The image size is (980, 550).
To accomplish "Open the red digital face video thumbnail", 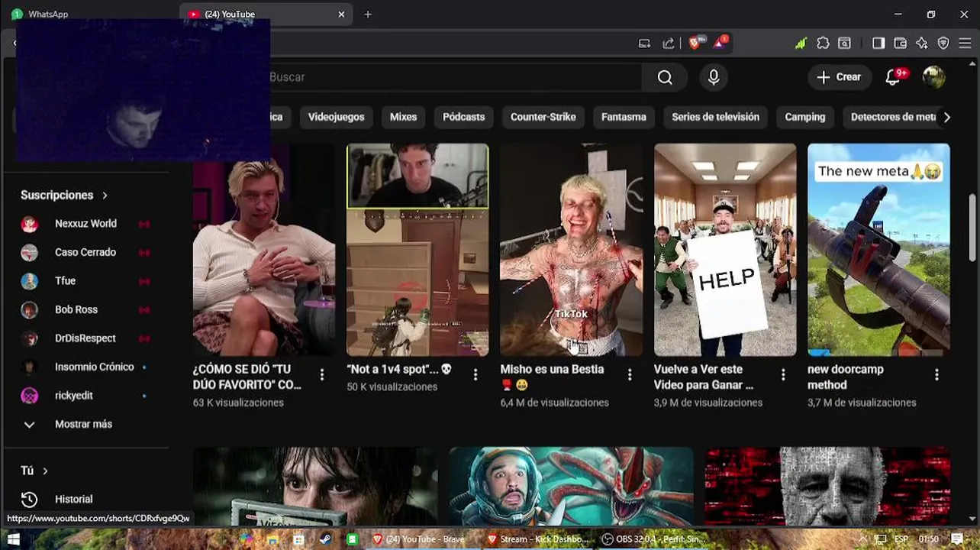I will click(x=827, y=487).
